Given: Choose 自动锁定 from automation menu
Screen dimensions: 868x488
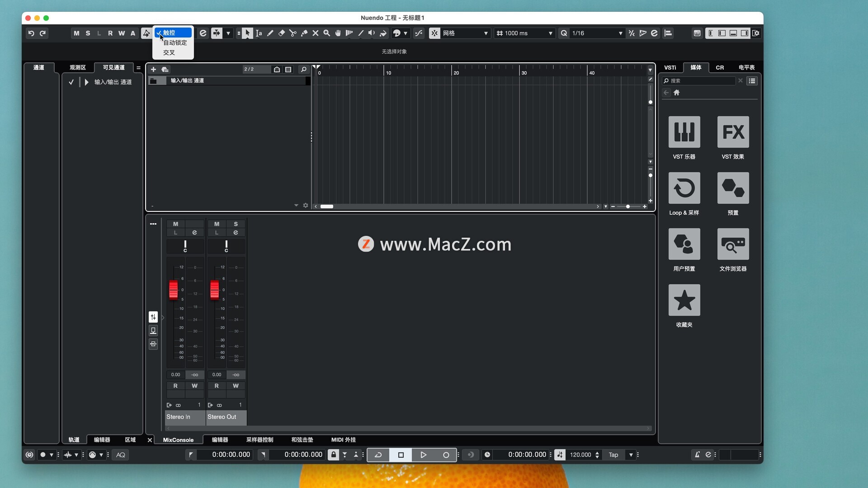Looking at the screenshot, I should pyautogui.click(x=175, y=42).
